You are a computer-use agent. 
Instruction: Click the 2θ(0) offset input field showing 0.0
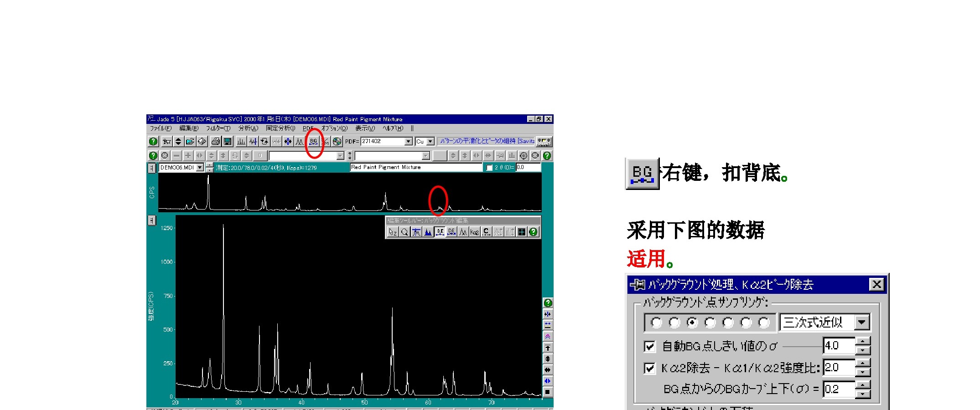coord(528,167)
